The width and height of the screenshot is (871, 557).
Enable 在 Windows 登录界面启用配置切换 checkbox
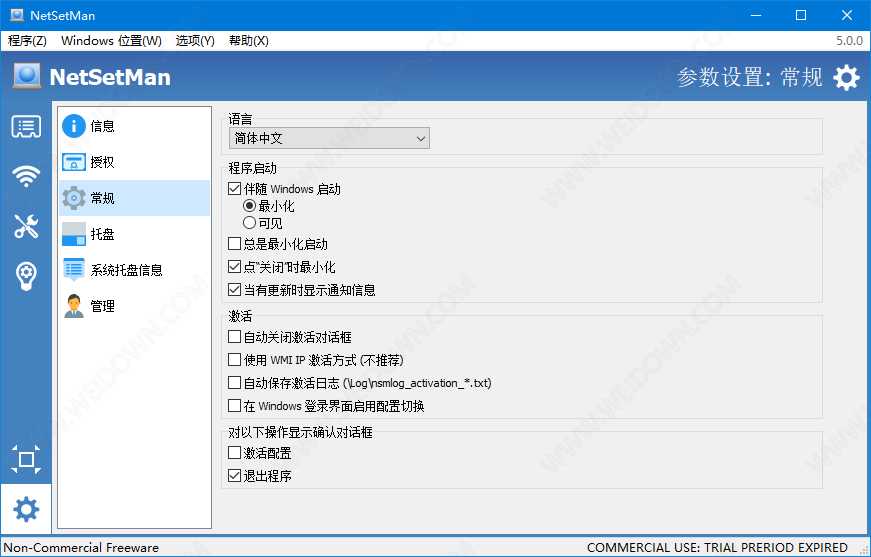[234, 406]
